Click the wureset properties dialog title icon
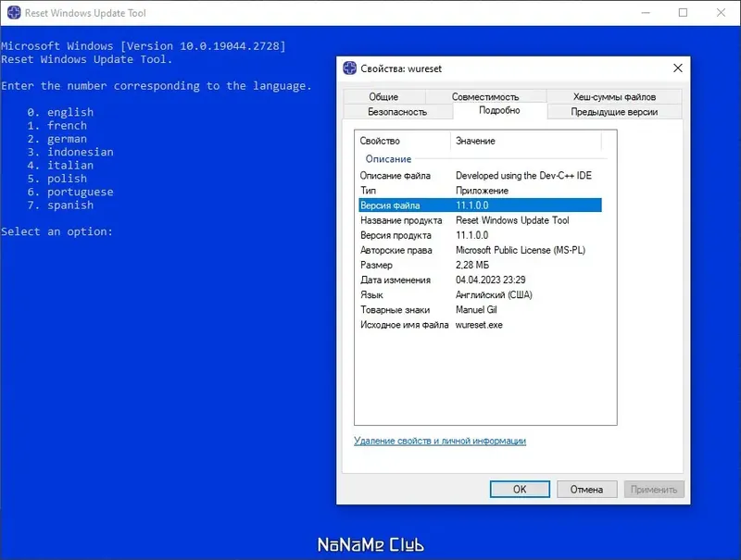Image resolution: width=741 pixels, height=560 pixels. [350, 68]
